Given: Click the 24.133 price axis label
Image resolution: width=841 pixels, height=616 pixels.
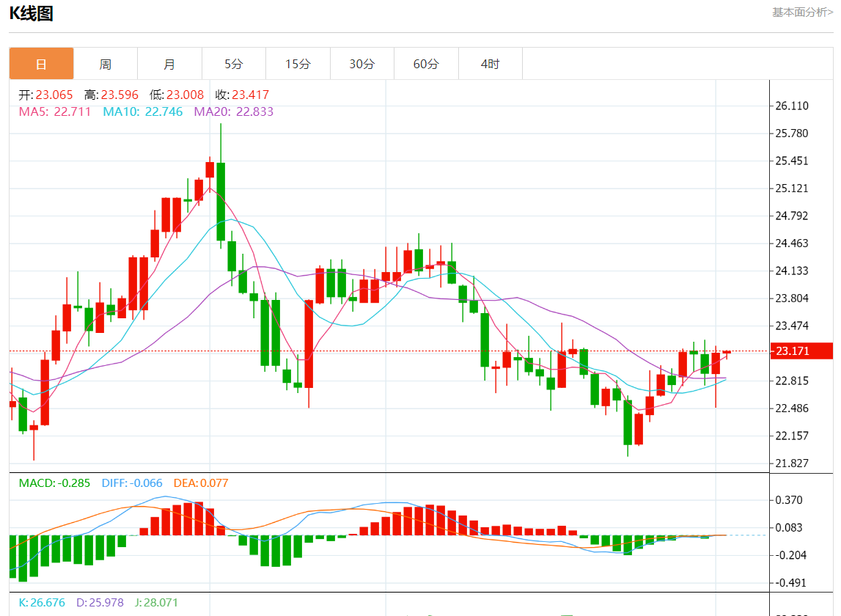Looking at the screenshot, I should click(x=792, y=271).
